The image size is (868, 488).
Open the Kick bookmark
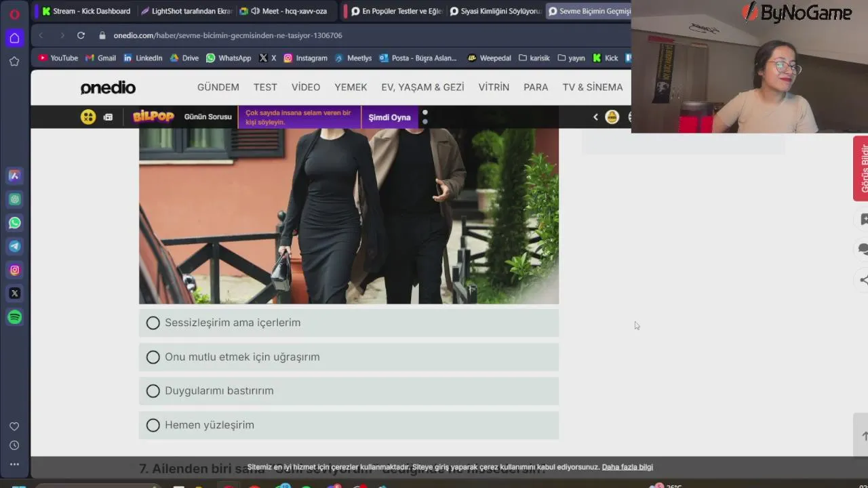606,58
